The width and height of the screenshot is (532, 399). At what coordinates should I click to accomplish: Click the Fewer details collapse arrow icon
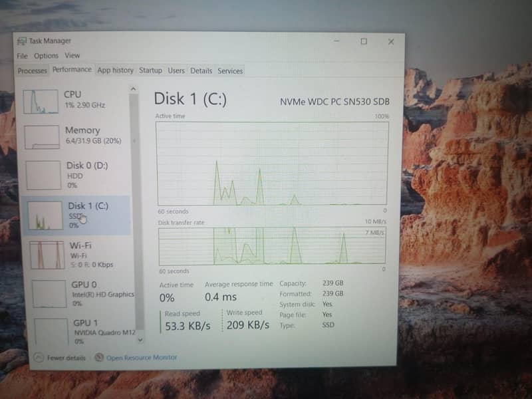39,358
